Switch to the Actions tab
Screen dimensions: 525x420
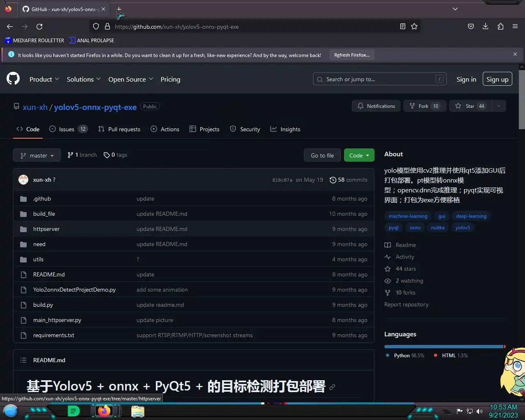coord(165,129)
